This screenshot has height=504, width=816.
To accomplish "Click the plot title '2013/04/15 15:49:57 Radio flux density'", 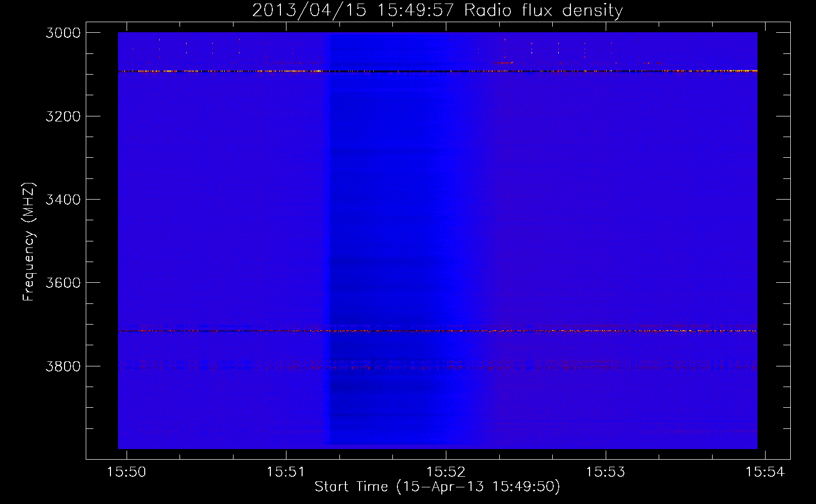I will 437,11.
